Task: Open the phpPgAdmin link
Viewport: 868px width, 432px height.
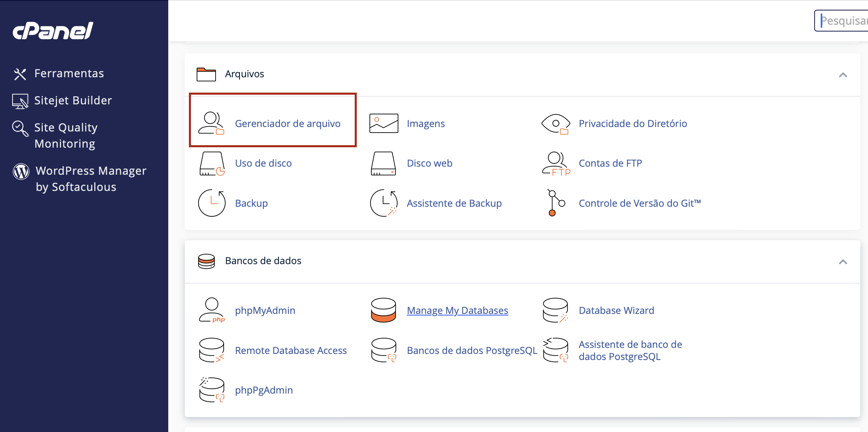Action: coord(264,390)
